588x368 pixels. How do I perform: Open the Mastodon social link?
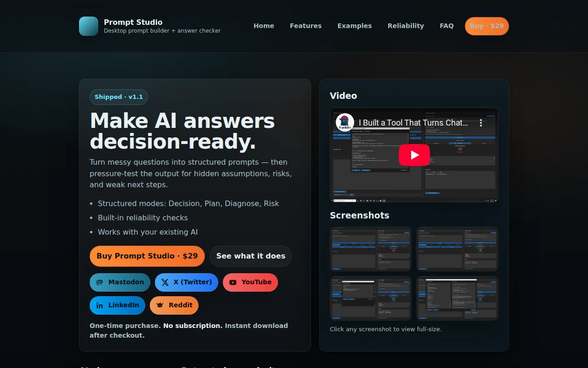(120, 282)
